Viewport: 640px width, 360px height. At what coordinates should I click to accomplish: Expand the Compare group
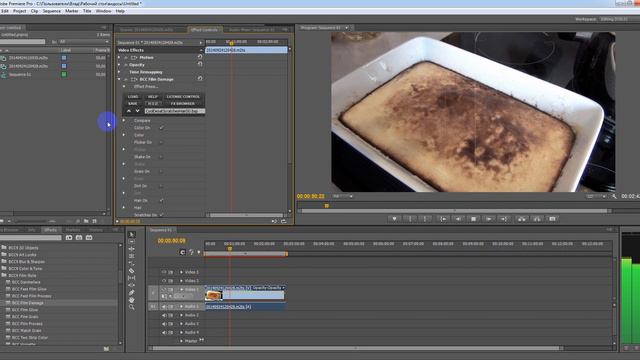[x=124, y=120]
